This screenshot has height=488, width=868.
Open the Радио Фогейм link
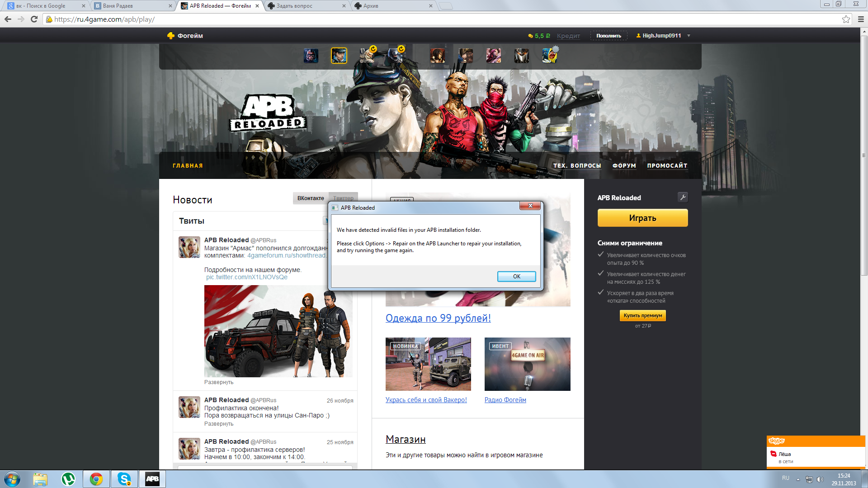505,400
